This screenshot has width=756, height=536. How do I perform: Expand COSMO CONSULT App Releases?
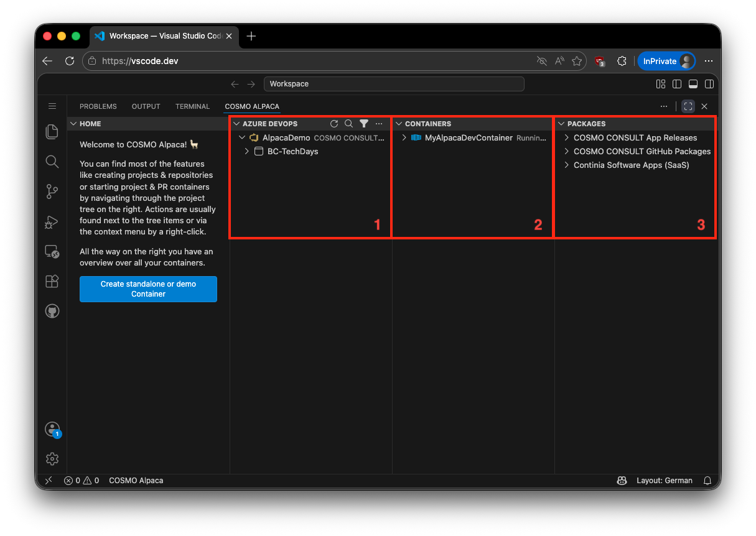click(567, 138)
